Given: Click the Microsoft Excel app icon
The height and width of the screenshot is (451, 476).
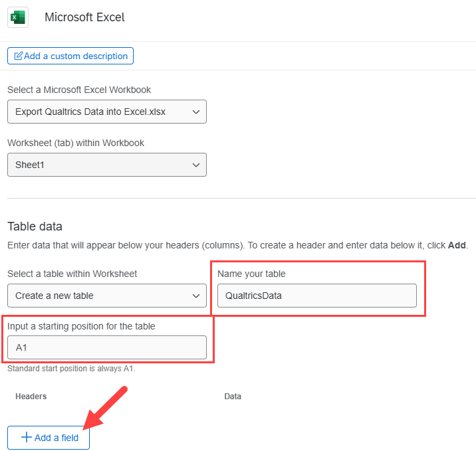Looking at the screenshot, I should (18, 17).
